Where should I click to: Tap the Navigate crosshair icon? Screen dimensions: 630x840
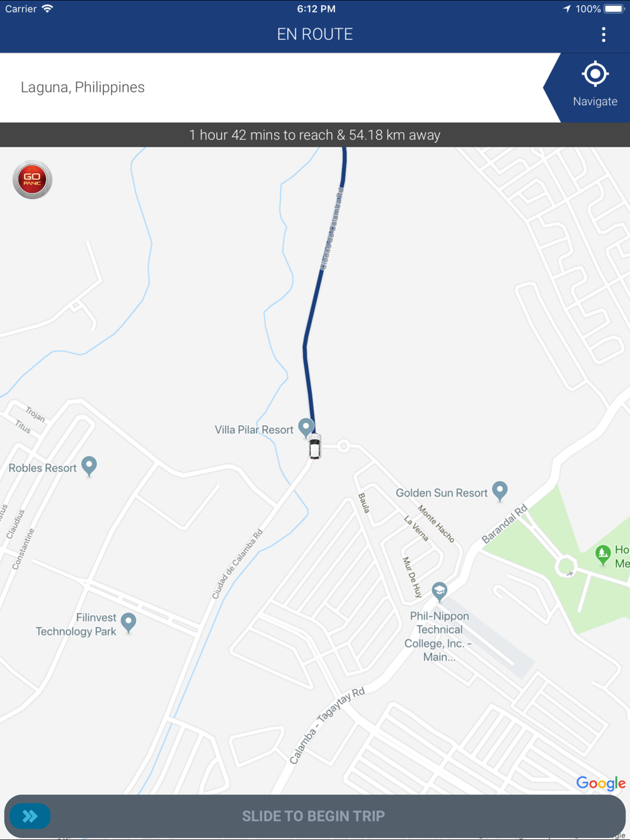coord(595,74)
